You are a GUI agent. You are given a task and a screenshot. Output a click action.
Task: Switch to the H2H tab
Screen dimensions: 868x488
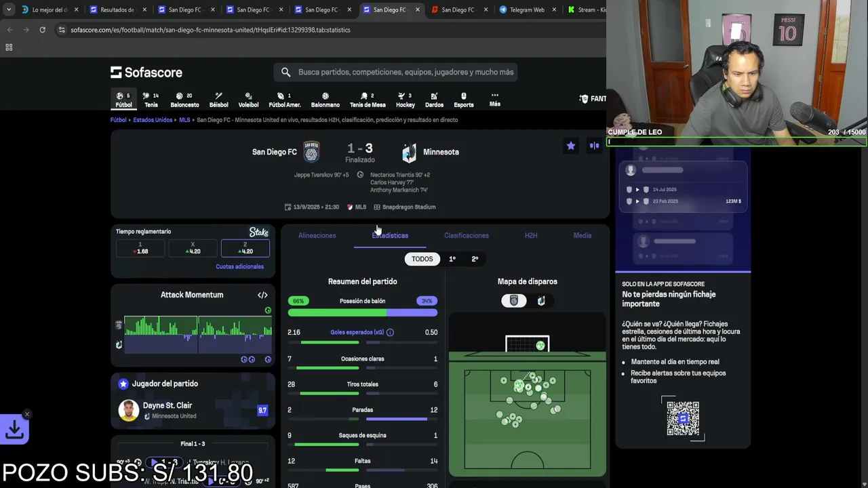pyautogui.click(x=531, y=235)
